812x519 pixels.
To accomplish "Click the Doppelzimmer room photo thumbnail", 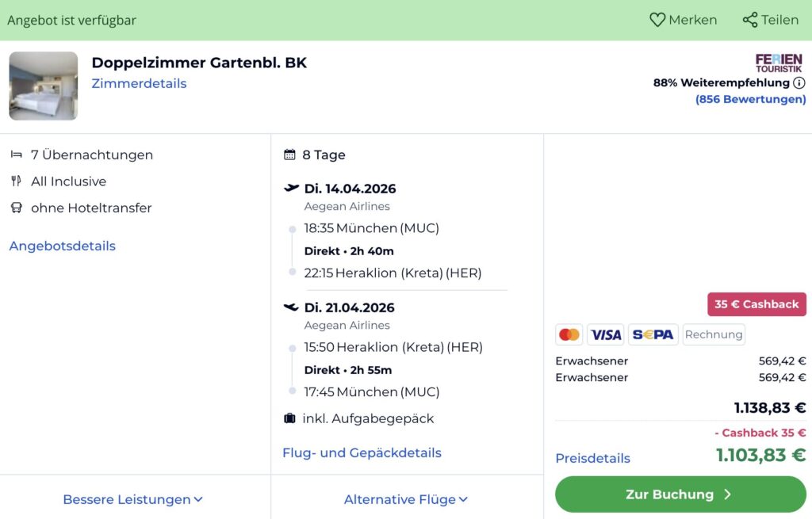I will pyautogui.click(x=43, y=83).
